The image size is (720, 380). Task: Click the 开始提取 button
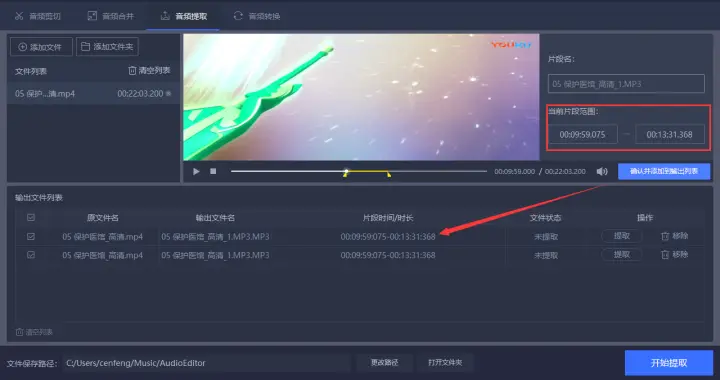(x=669, y=363)
